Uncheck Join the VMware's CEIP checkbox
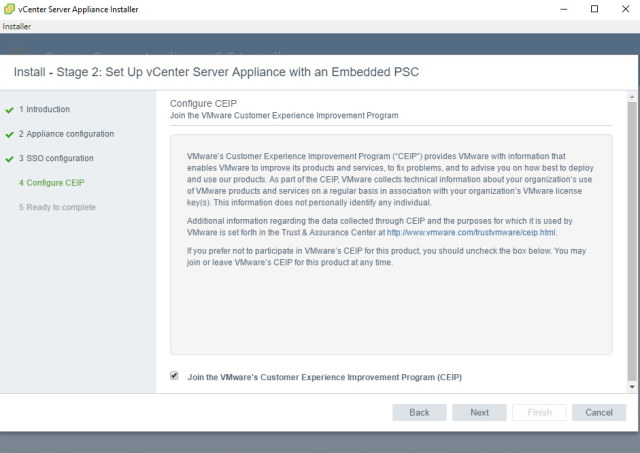The image size is (640, 453). pyautogui.click(x=174, y=376)
